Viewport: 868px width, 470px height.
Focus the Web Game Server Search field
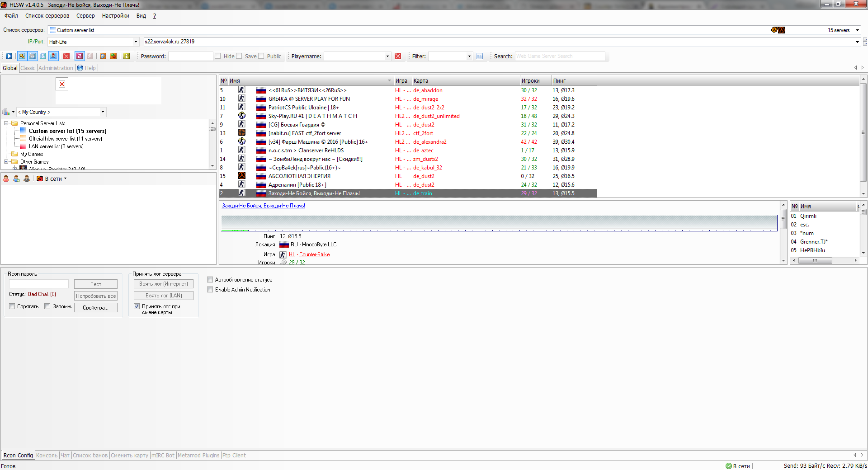pyautogui.click(x=560, y=56)
